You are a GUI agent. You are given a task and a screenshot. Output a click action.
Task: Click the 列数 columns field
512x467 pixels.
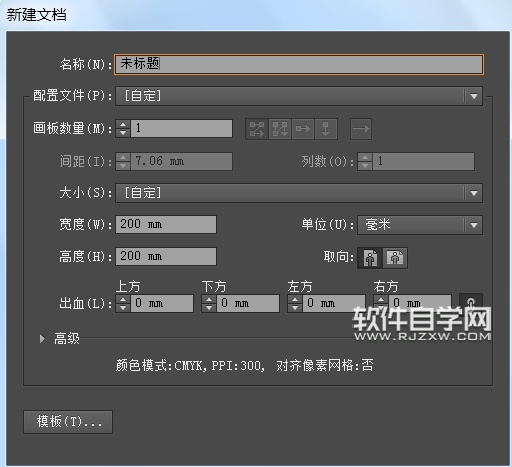click(424, 162)
